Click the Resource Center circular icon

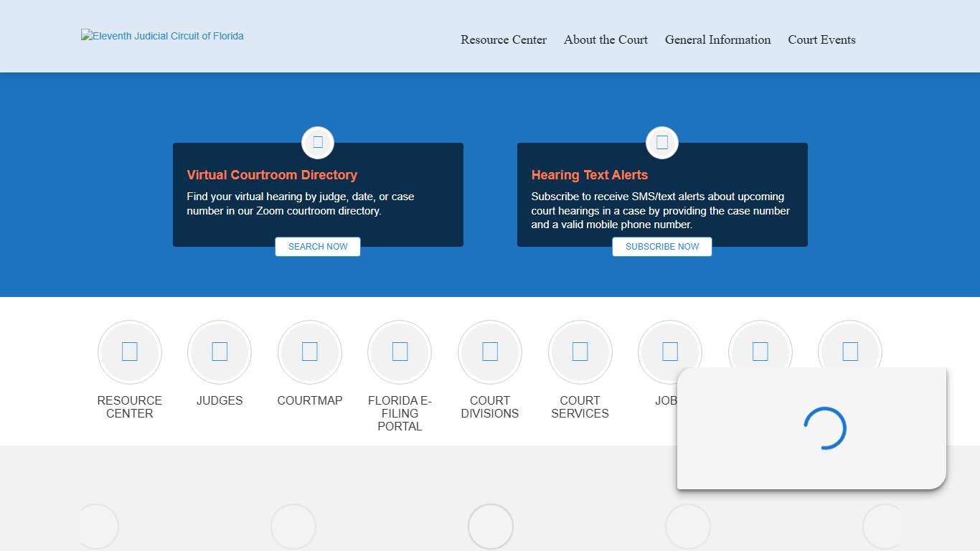pos(130,352)
